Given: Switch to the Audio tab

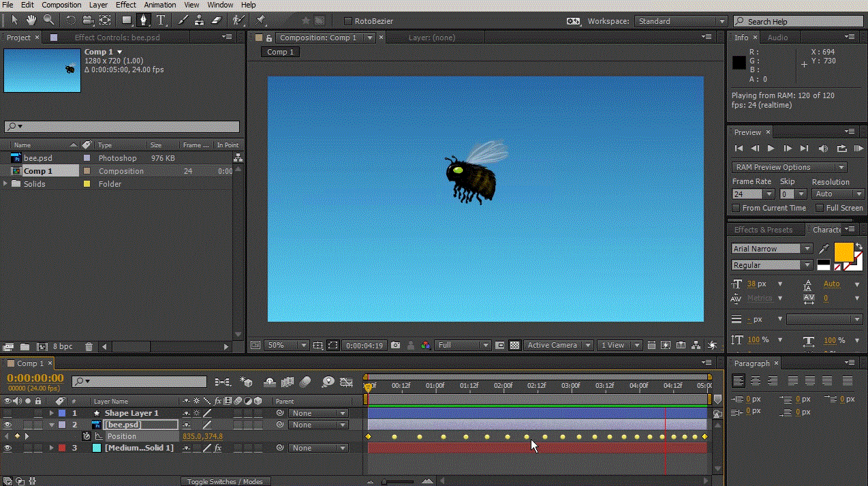Looking at the screenshot, I should point(777,37).
